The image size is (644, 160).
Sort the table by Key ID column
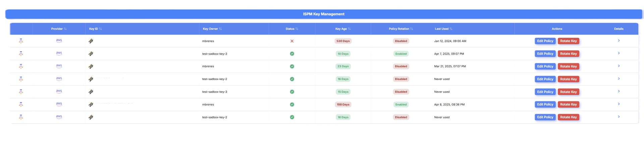96,29
